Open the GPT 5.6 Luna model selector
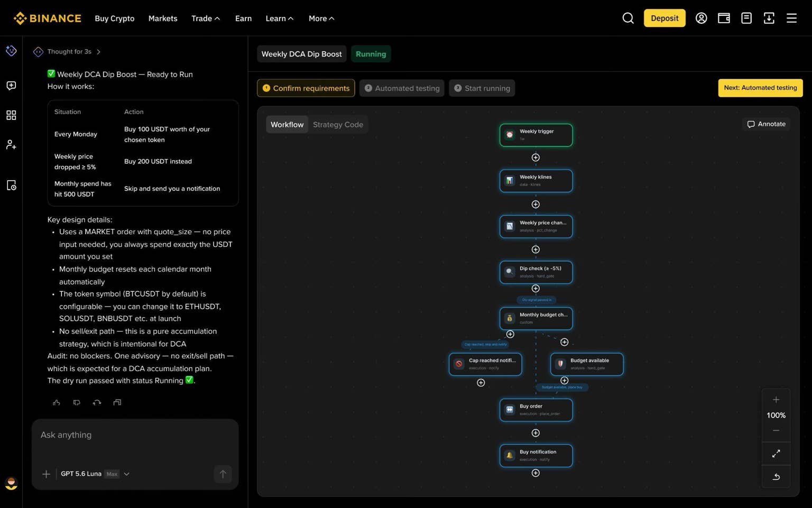Screen dimensions: 812x508 click(x=95, y=474)
